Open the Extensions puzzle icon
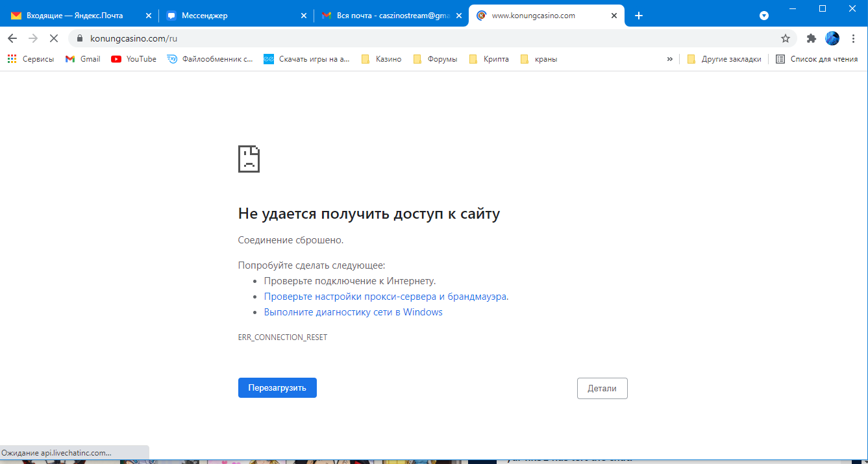 pos(811,38)
